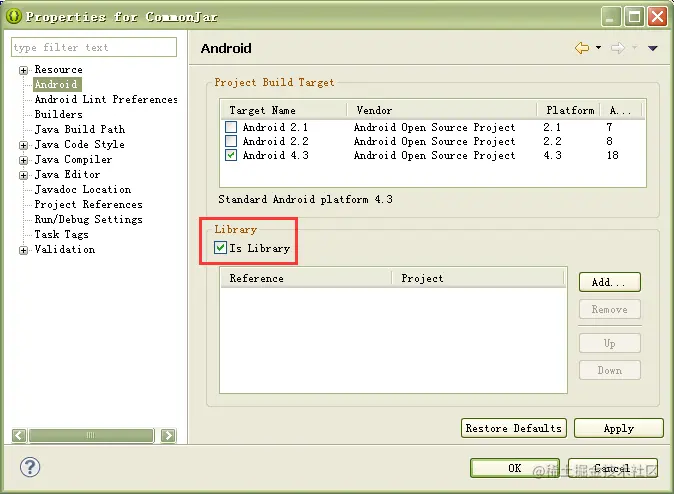Screen dimensions: 674x494
Task: Click the Platform column header
Action: (x=570, y=110)
